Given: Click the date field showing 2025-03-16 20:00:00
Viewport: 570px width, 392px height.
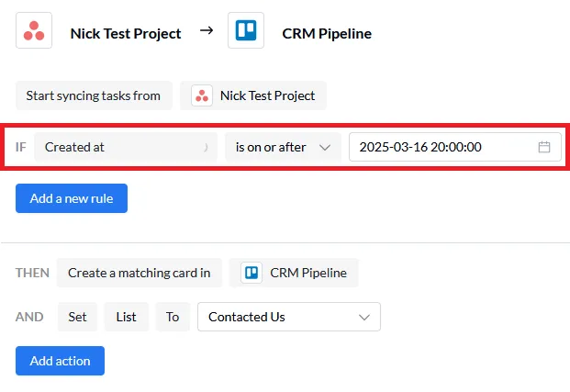Looking at the screenshot, I should [x=441, y=147].
